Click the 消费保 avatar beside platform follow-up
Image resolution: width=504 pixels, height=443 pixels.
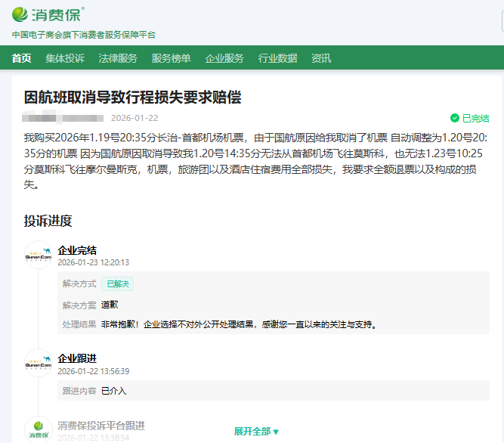point(38,429)
